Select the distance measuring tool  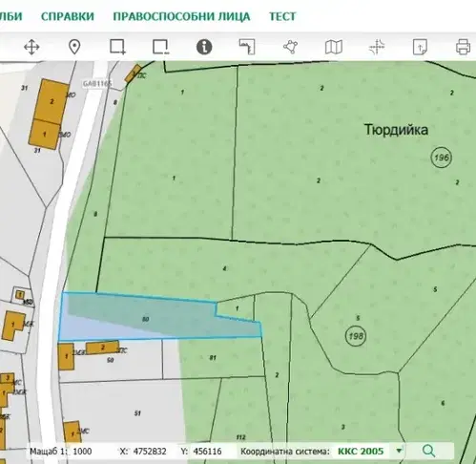click(247, 47)
